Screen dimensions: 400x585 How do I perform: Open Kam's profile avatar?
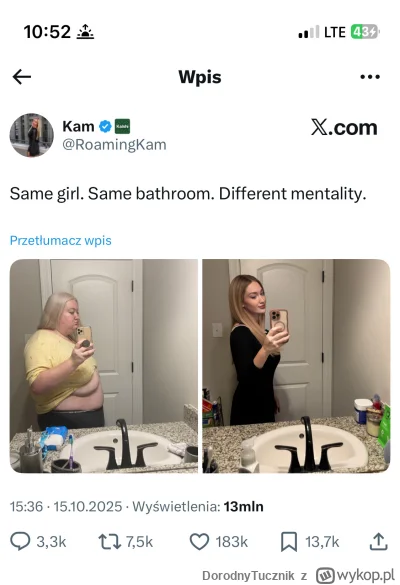(31, 135)
